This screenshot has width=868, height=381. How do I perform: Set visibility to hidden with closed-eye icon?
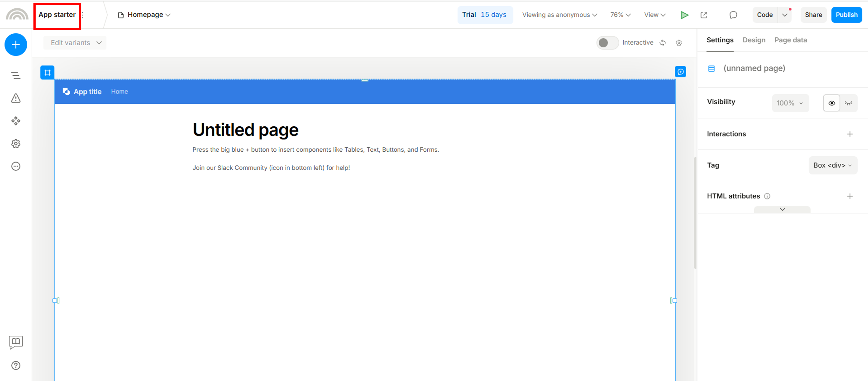point(848,103)
